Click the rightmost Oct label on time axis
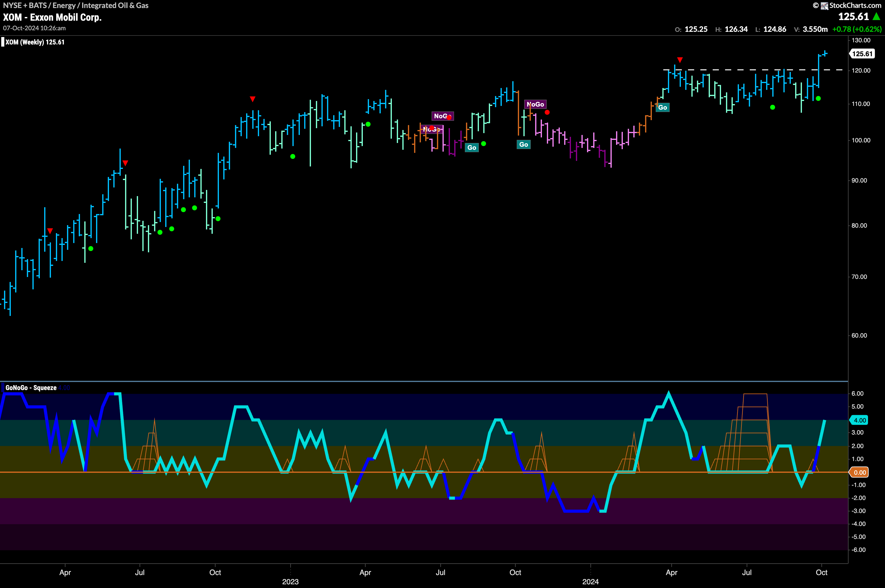 (822, 572)
